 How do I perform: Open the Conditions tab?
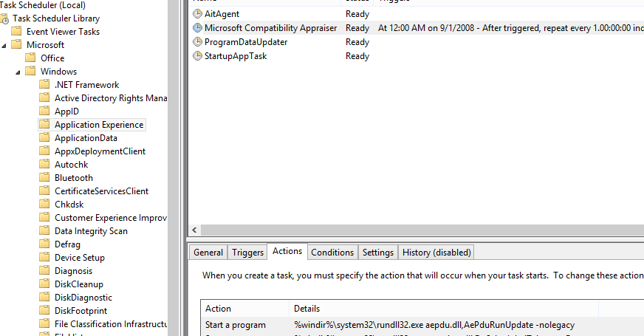coord(332,253)
